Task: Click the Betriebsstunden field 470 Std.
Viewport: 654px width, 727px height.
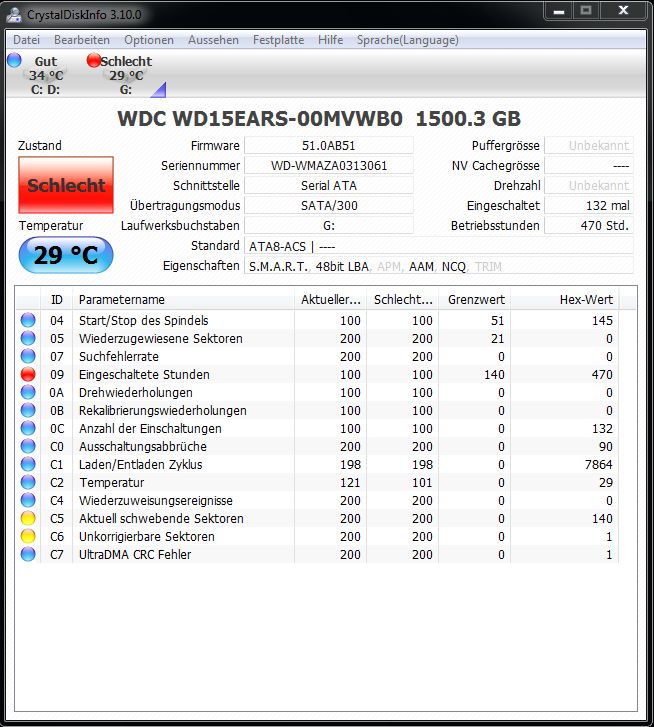Action: point(589,225)
